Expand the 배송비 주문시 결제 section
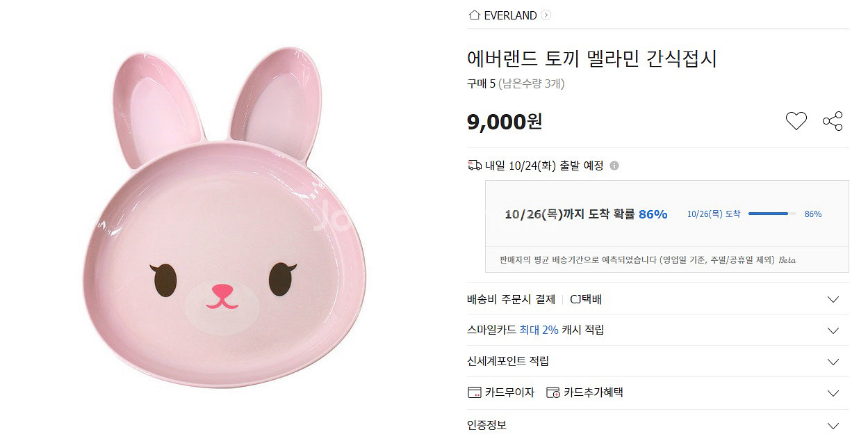This screenshot has height=439, width=868. pos(833,299)
